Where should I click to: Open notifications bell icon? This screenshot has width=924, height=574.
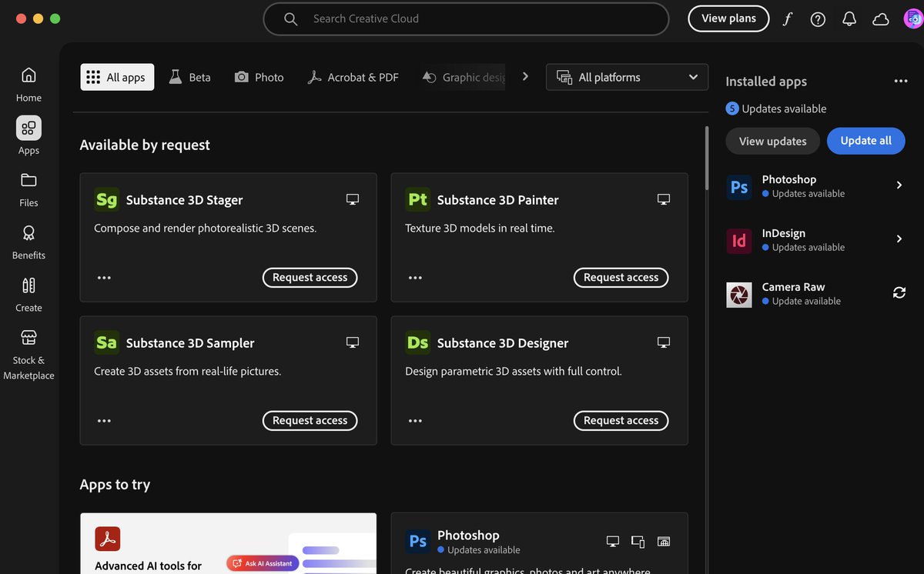coord(849,19)
